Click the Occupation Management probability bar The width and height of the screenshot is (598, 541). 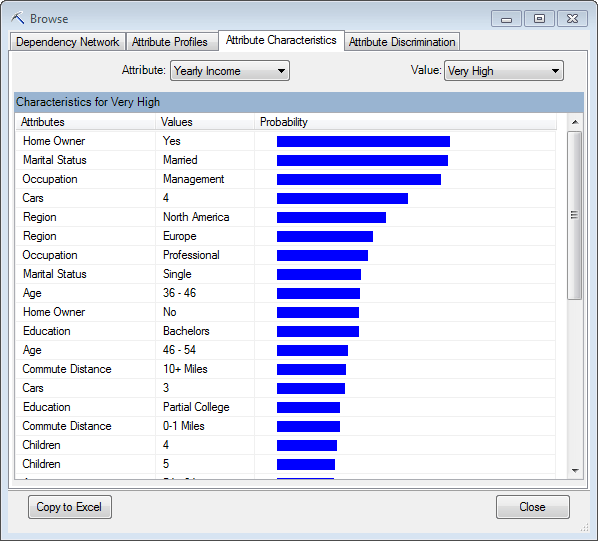pos(359,179)
